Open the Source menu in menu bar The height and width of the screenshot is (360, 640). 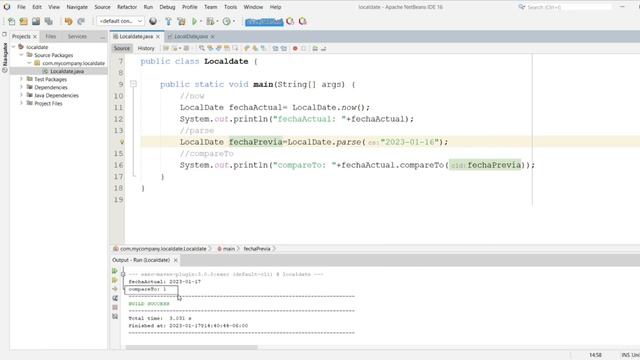[102, 7]
